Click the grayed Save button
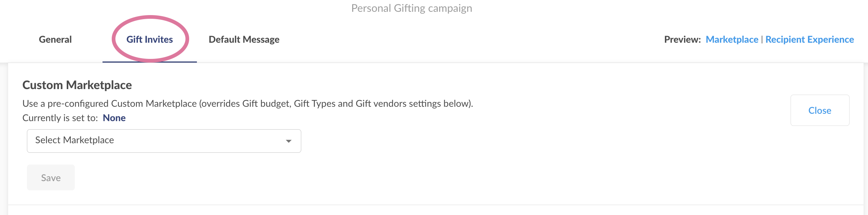 (51, 177)
